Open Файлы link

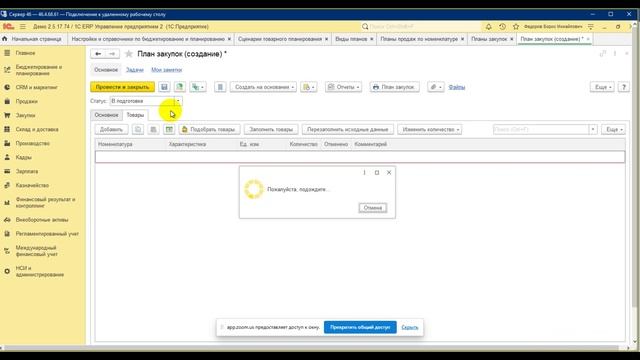pyautogui.click(x=456, y=87)
